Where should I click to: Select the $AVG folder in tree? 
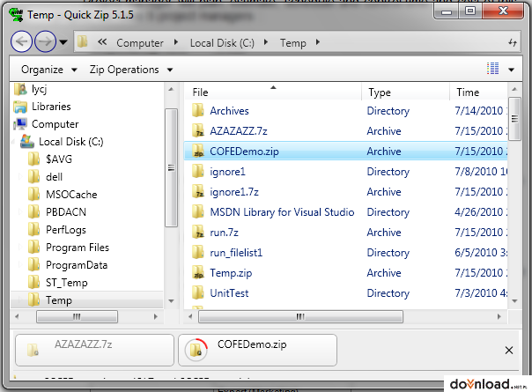59,159
